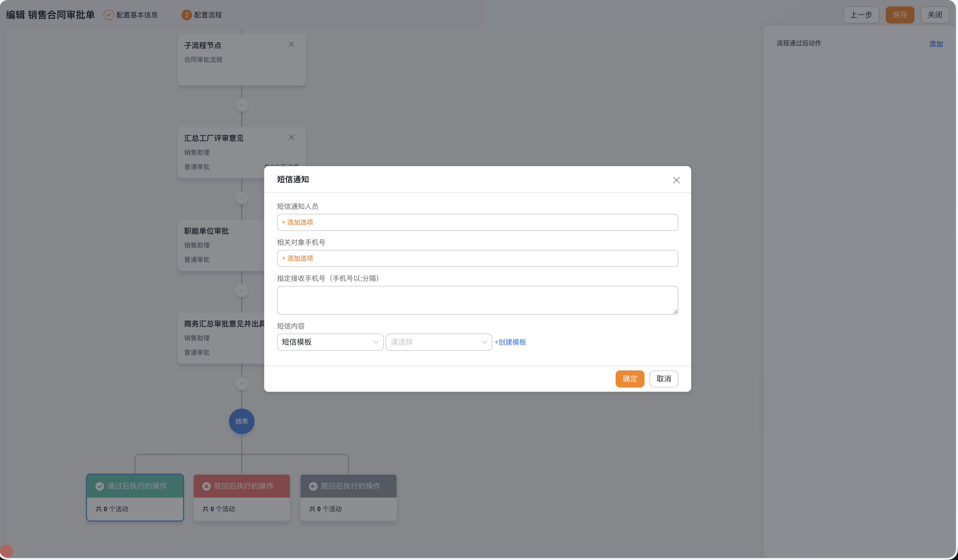Click 共 0 个活动 under 通过后执行的操作
This screenshot has height=560, width=958.
(x=112, y=509)
